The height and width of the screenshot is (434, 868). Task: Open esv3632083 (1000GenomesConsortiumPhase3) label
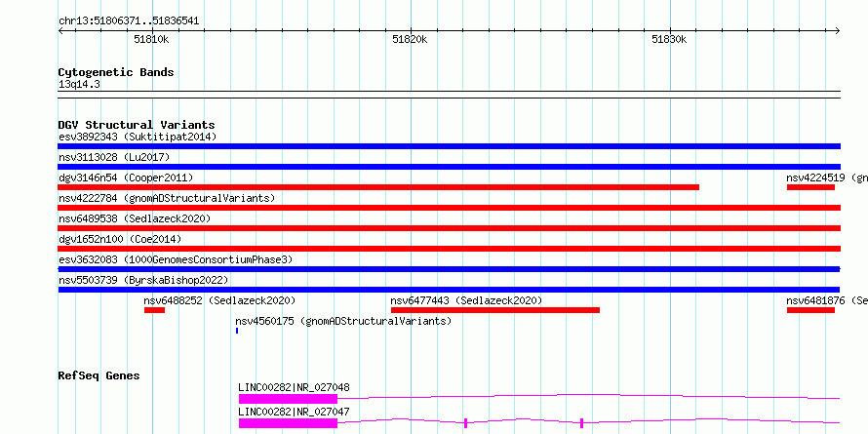176,259
